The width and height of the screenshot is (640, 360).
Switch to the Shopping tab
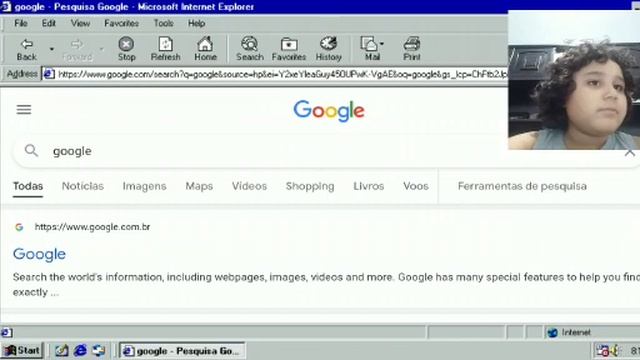(310, 186)
